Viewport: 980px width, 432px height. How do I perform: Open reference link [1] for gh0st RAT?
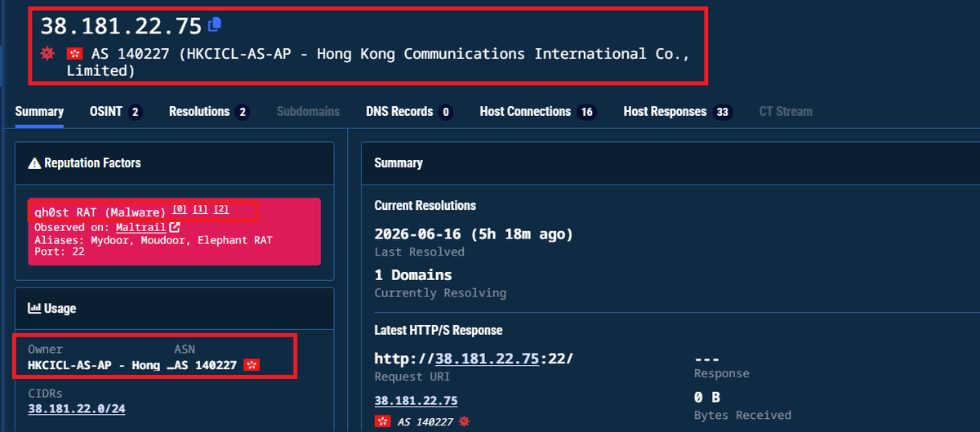[200, 209]
